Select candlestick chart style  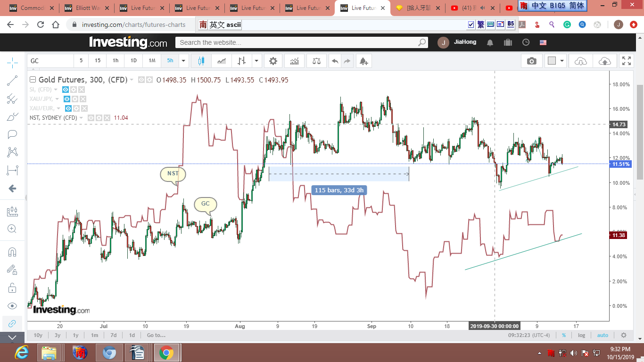[x=201, y=61]
